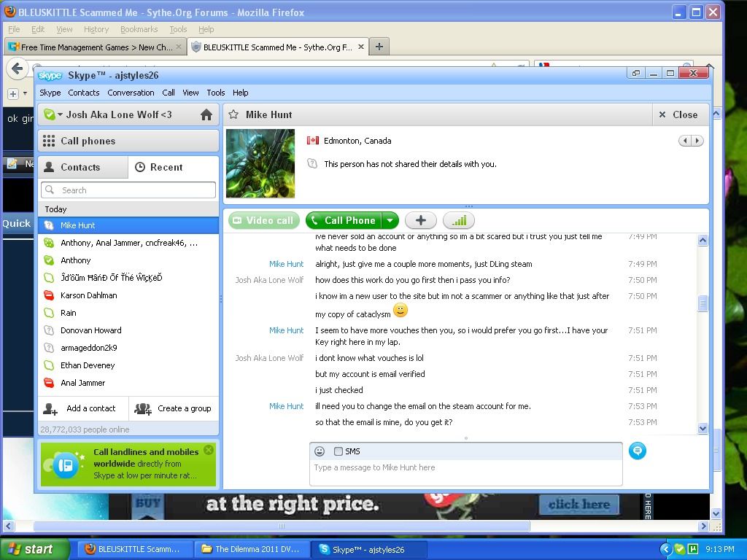Viewport: 747px width, 560px height.
Task: Click the Firefox back arrow button
Action: [18, 69]
